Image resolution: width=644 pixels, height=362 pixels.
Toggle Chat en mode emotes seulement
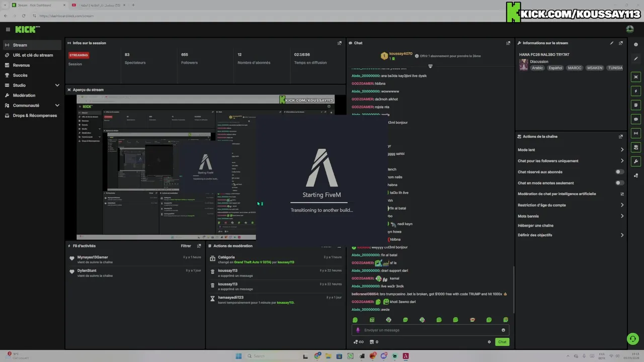pyautogui.click(x=620, y=183)
